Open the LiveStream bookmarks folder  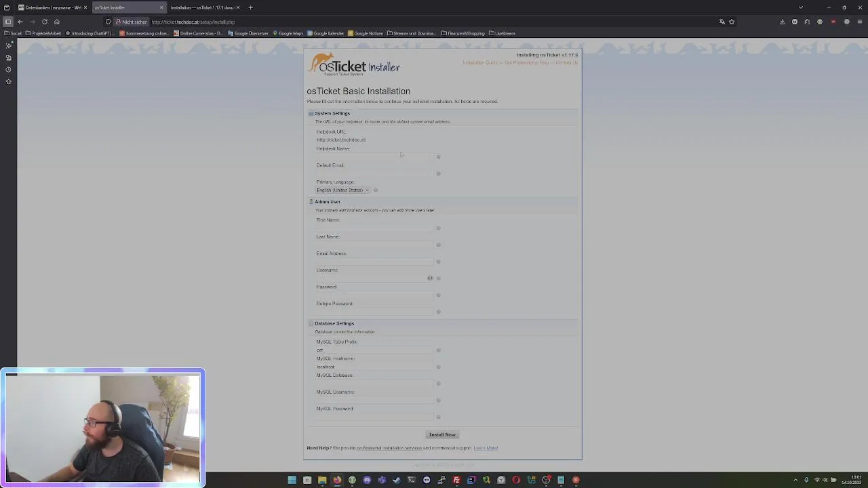[502, 33]
